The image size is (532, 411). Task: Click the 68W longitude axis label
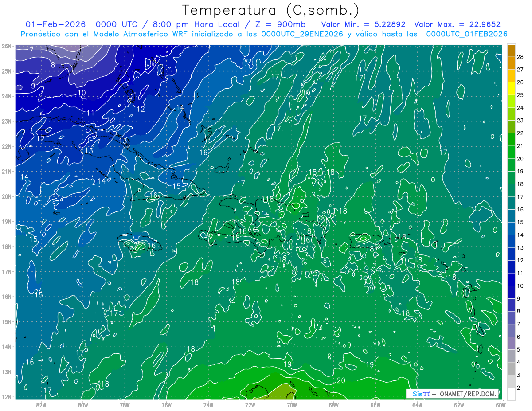point(334,405)
